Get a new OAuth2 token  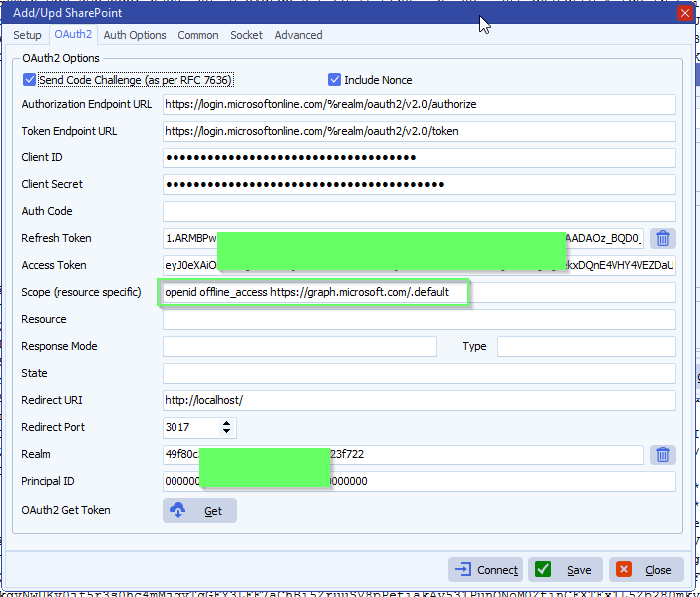199,511
